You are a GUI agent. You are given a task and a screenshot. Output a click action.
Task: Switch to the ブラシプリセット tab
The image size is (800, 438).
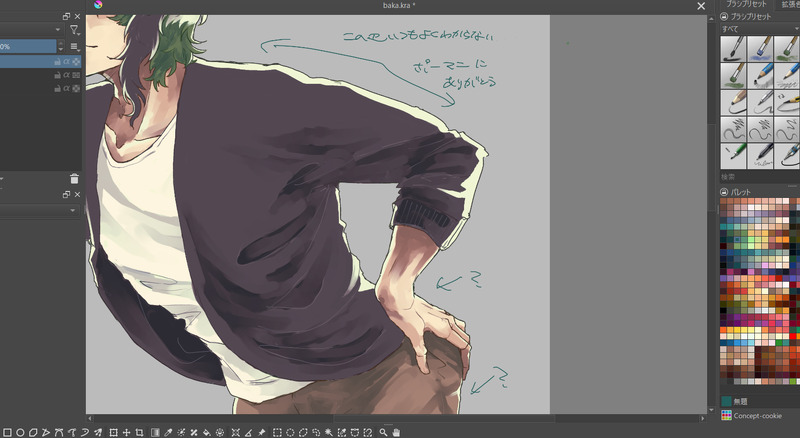click(746, 4)
